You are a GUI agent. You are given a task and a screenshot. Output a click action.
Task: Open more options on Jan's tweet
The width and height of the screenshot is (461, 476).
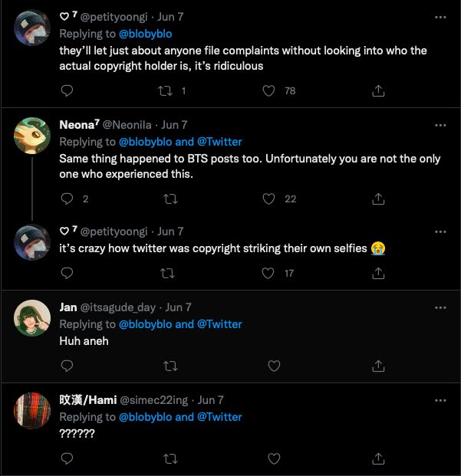440,307
